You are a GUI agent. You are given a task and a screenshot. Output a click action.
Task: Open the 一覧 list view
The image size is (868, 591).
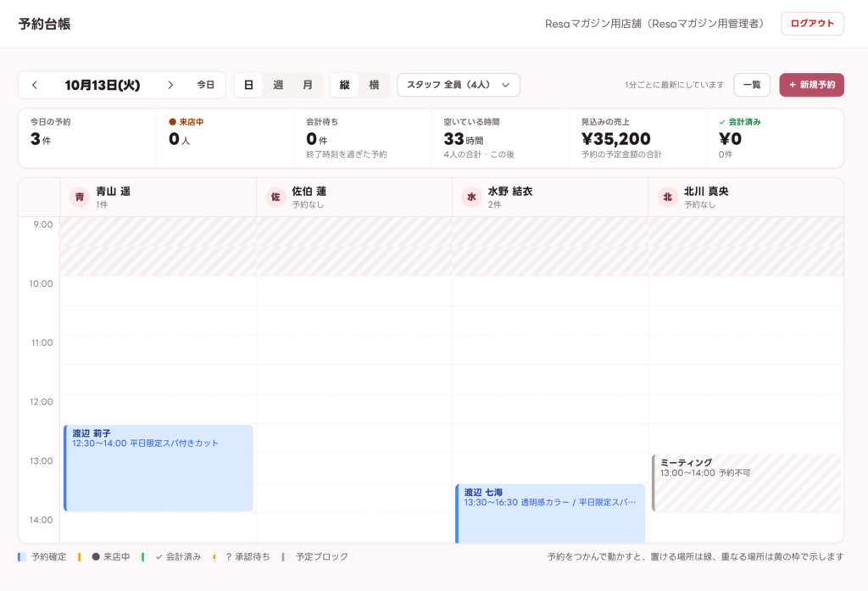click(752, 85)
